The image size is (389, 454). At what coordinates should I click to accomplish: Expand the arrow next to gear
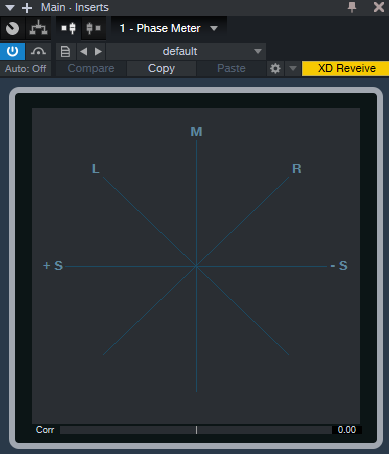click(293, 69)
